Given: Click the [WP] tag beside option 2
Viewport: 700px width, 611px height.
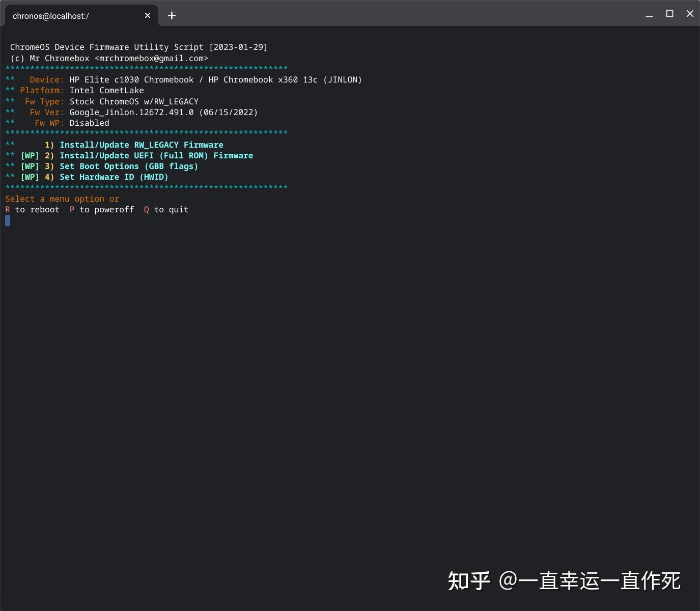Looking at the screenshot, I should (x=30, y=156).
